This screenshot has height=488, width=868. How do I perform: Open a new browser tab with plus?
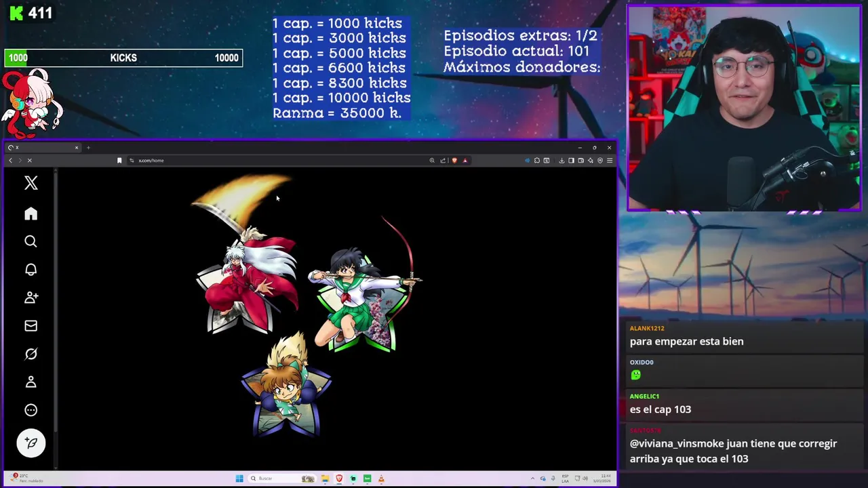pos(88,147)
